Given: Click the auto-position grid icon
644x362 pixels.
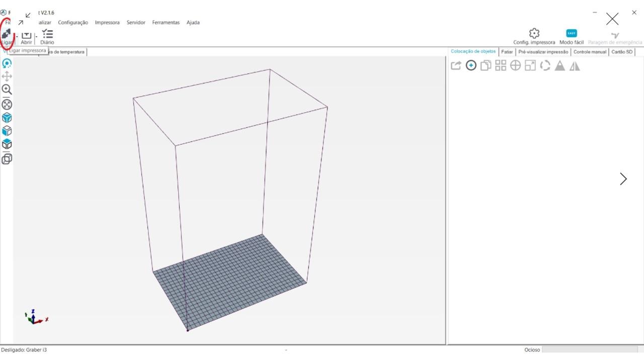Looking at the screenshot, I should (501, 65).
